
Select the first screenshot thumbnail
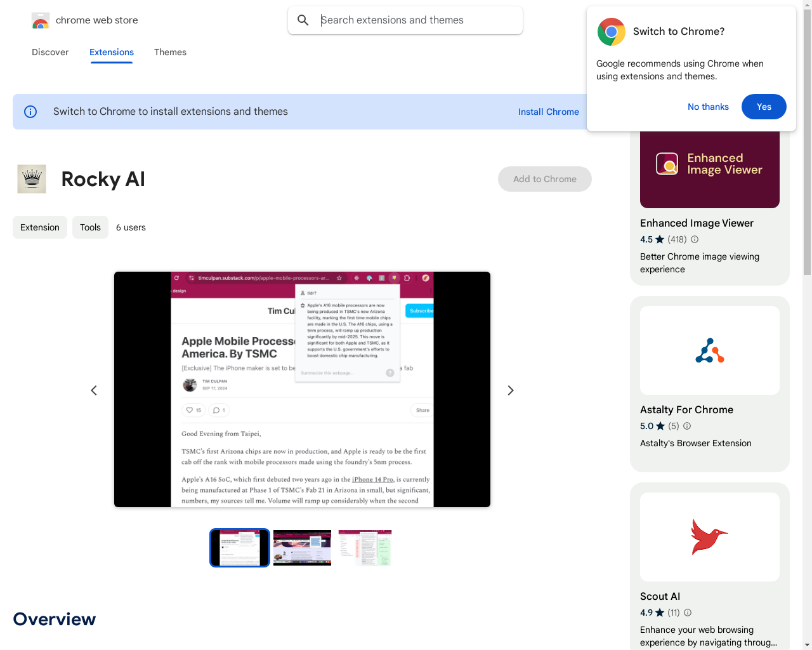tap(240, 548)
